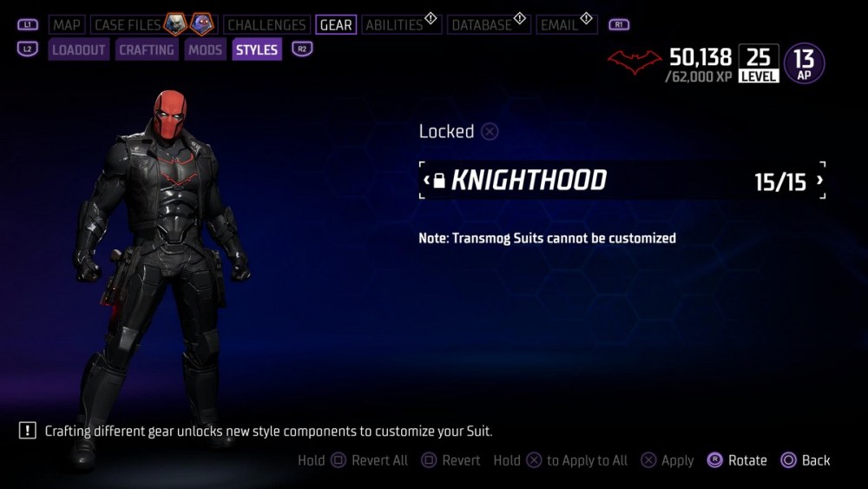Click the padlock icon next to Knighthood
Viewport: 868px width, 489px height.
point(439,181)
